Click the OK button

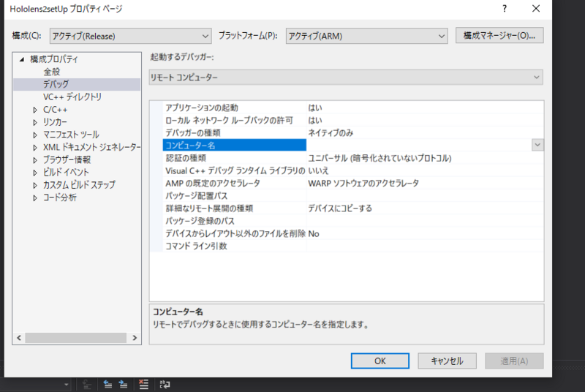click(x=380, y=361)
